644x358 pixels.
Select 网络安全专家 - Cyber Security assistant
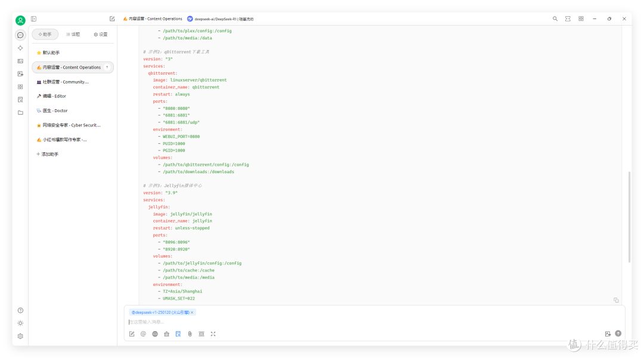(73, 125)
